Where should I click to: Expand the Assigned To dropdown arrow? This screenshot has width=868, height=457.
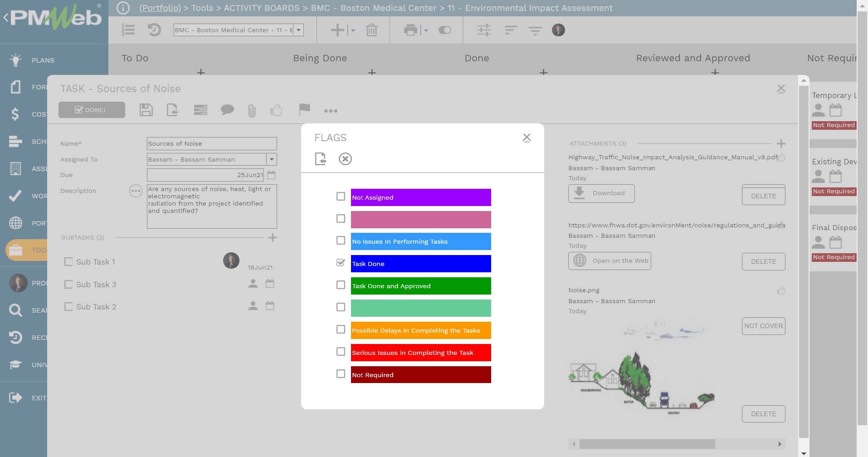(x=272, y=159)
